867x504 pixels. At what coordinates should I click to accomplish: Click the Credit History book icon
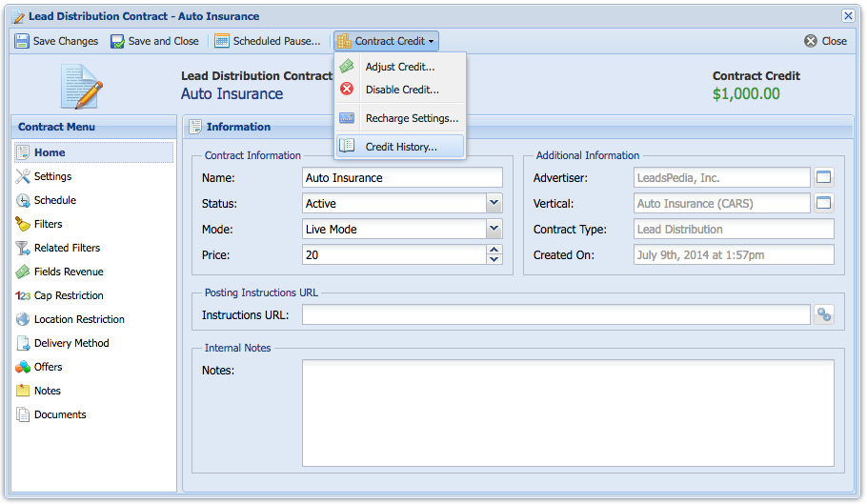pos(347,146)
